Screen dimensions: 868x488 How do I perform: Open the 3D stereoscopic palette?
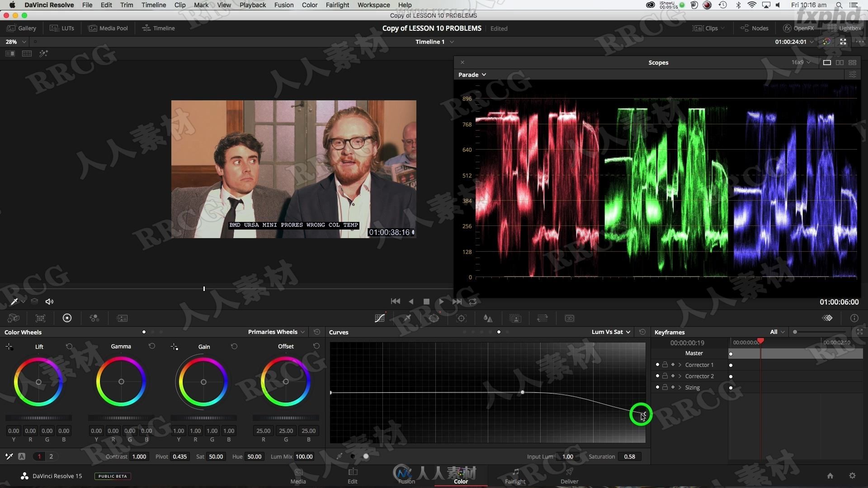pyautogui.click(x=570, y=318)
